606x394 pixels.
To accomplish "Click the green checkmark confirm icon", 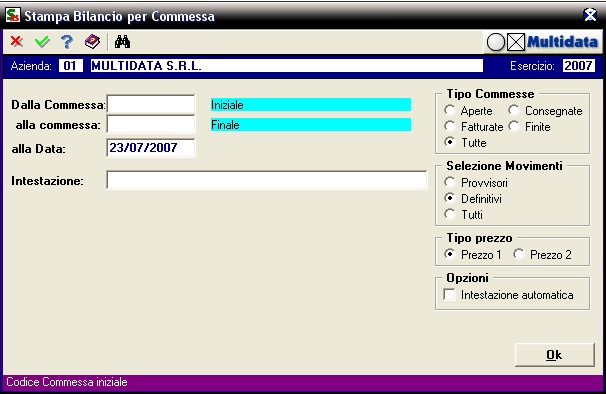I will [x=42, y=41].
